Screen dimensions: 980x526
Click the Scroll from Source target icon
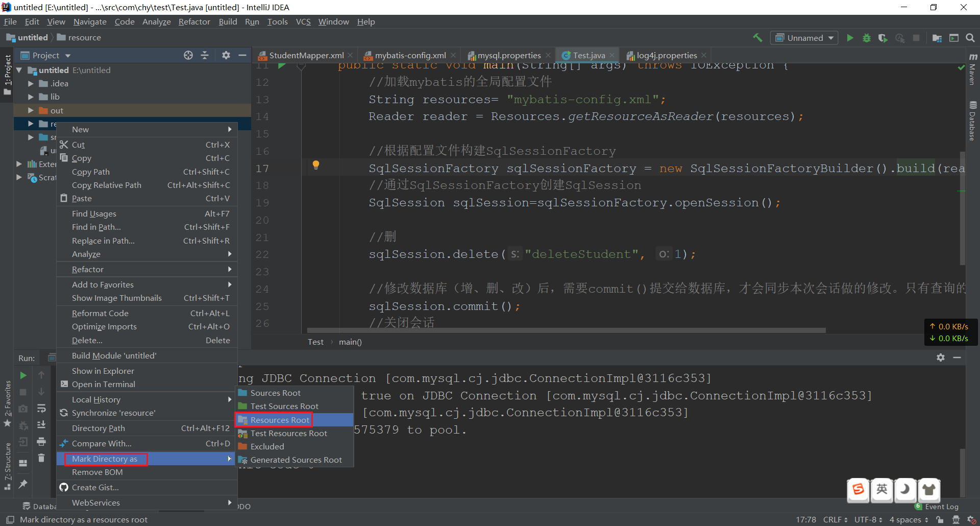tap(188, 55)
